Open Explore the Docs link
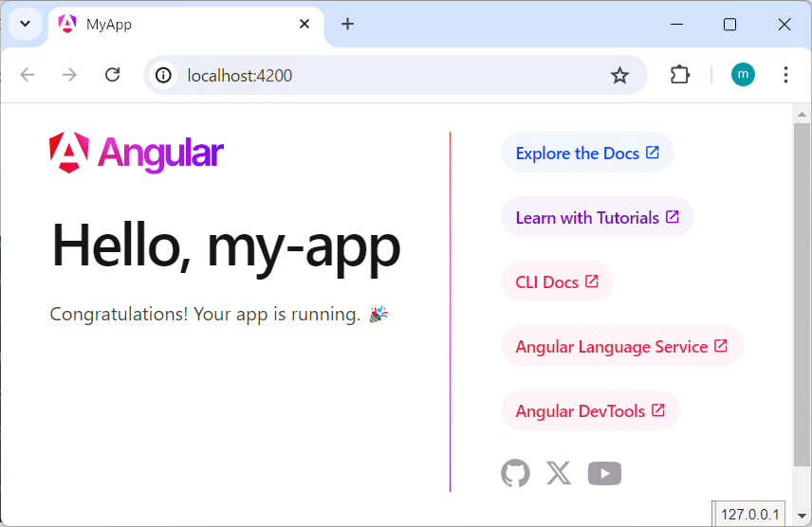This screenshot has width=812, height=527. (586, 153)
